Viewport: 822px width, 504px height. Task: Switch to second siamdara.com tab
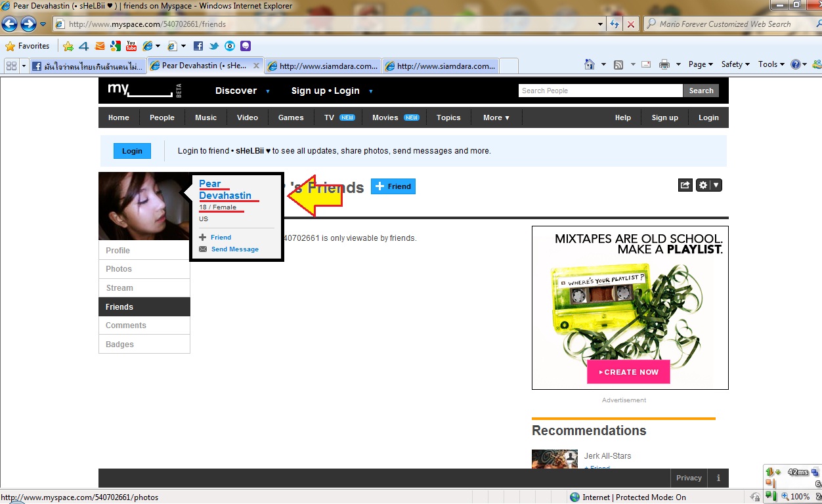tap(441, 66)
